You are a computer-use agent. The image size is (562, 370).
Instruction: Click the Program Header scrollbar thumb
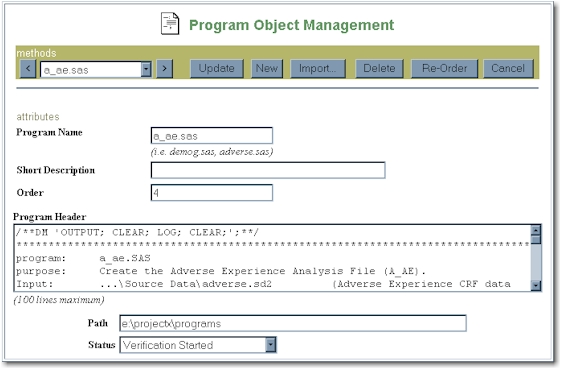[536, 239]
